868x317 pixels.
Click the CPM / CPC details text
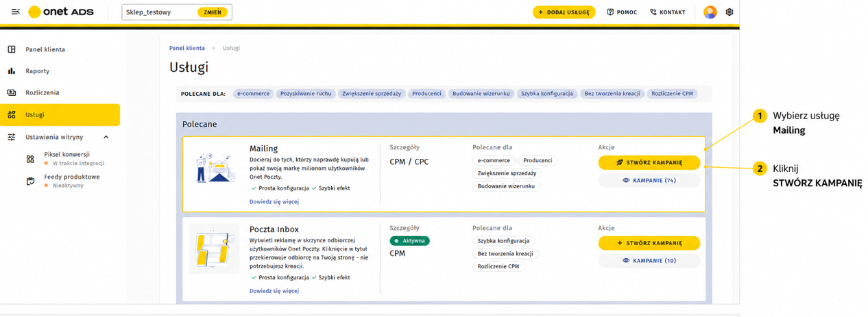[409, 162]
